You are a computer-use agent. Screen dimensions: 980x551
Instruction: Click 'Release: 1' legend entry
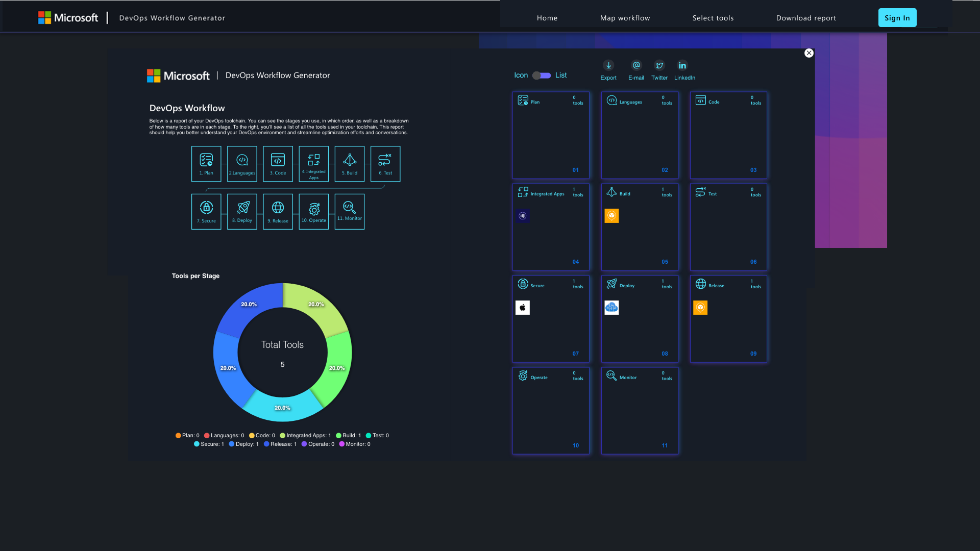click(280, 444)
